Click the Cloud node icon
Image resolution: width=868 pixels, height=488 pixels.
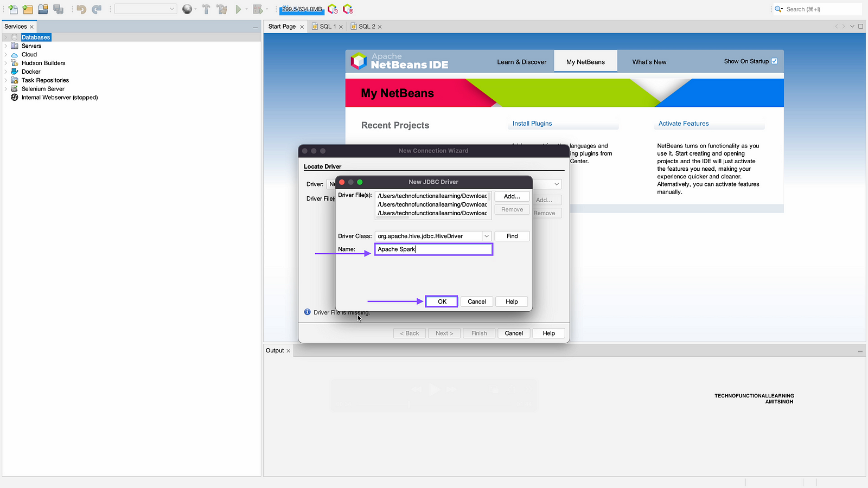click(x=15, y=55)
